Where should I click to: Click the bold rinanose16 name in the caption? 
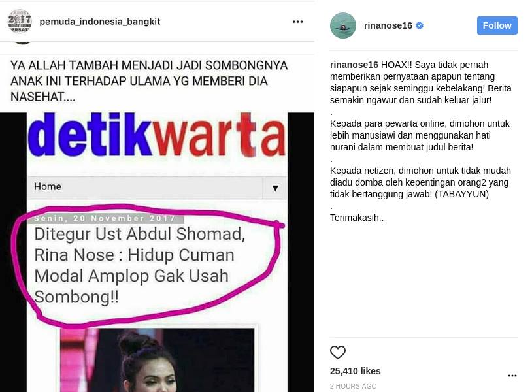click(x=354, y=65)
